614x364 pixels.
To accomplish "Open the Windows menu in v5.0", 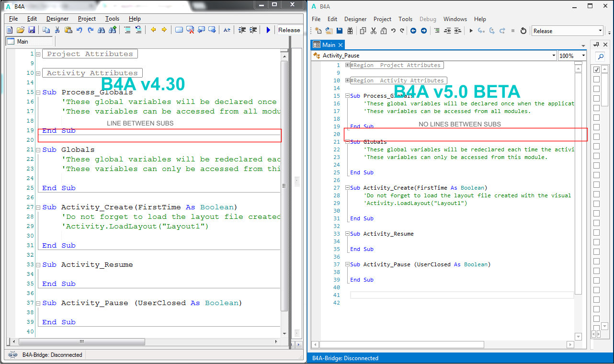I will (x=455, y=19).
